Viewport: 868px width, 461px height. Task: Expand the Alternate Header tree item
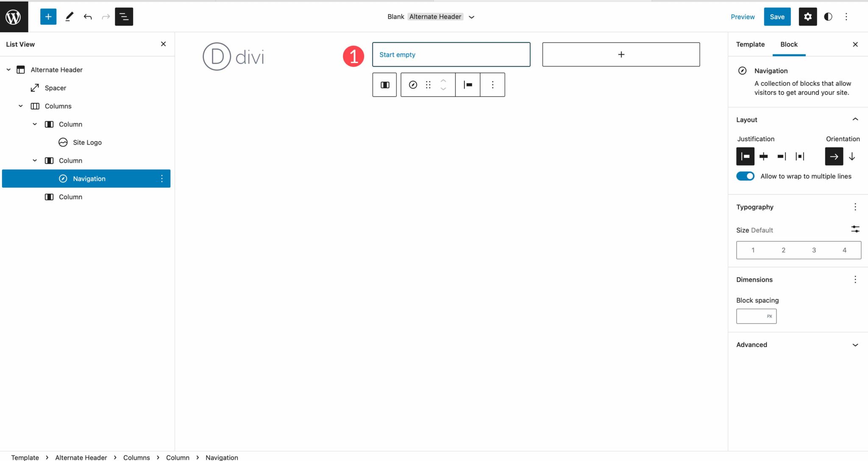pyautogui.click(x=8, y=69)
